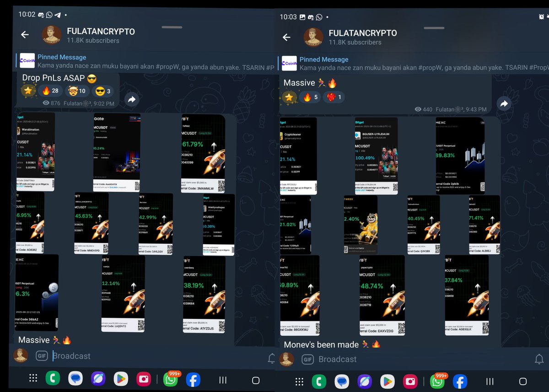Open FULATANCRYPTO channel title in right screenshot

point(363,33)
